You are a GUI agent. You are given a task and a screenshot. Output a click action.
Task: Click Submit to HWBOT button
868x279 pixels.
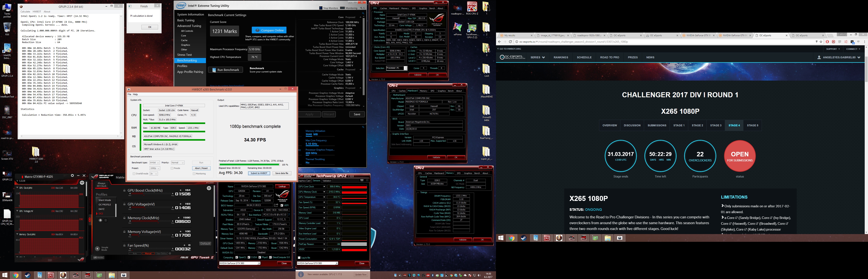click(259, 173)
